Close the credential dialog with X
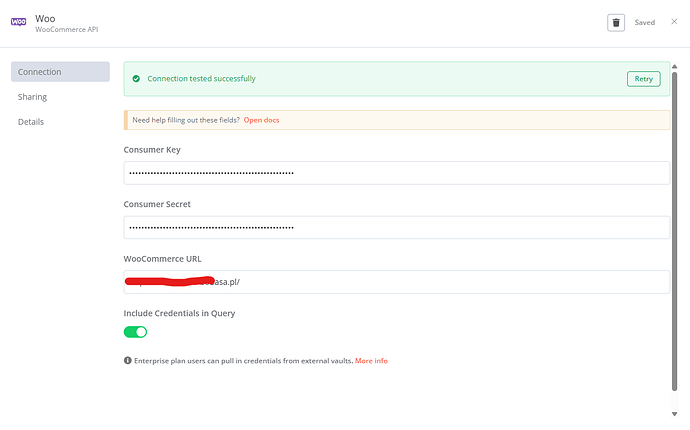 [x=674, y=22]
